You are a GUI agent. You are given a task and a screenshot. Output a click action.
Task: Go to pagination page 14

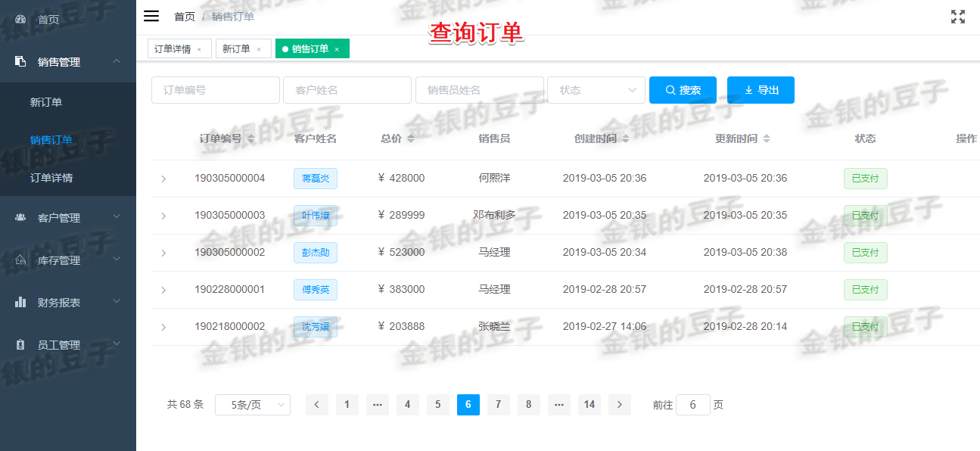[589, 404]
